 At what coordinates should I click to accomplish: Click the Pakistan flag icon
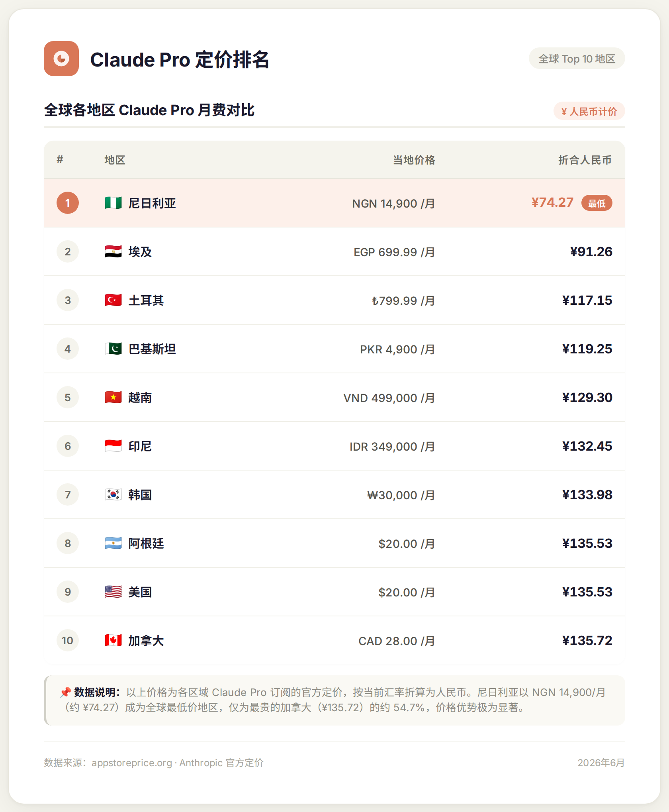(x=113, y=349)
